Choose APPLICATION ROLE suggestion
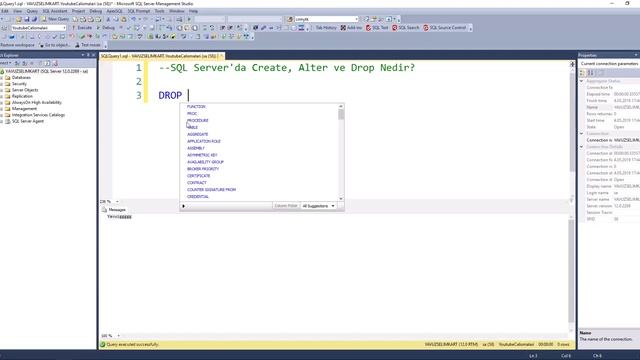 coord(204,141)
